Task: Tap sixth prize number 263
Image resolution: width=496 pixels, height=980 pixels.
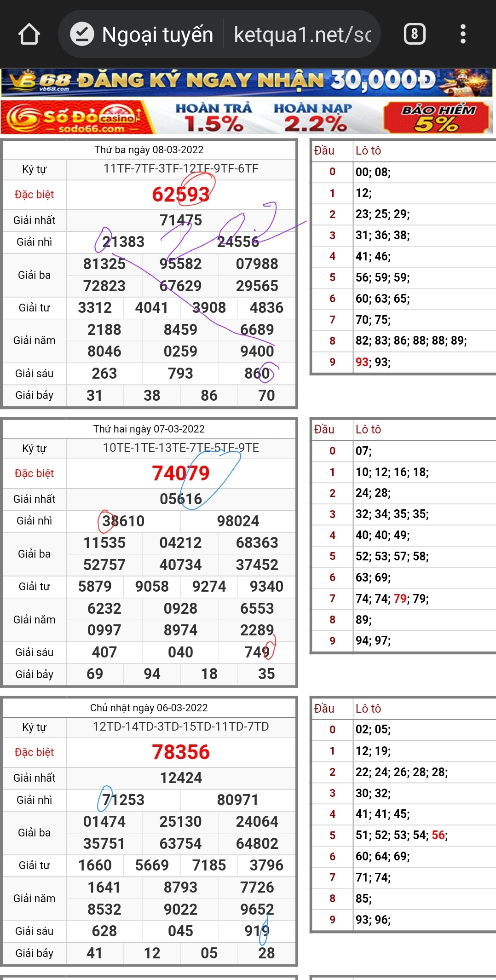Action: click(104, 374)
